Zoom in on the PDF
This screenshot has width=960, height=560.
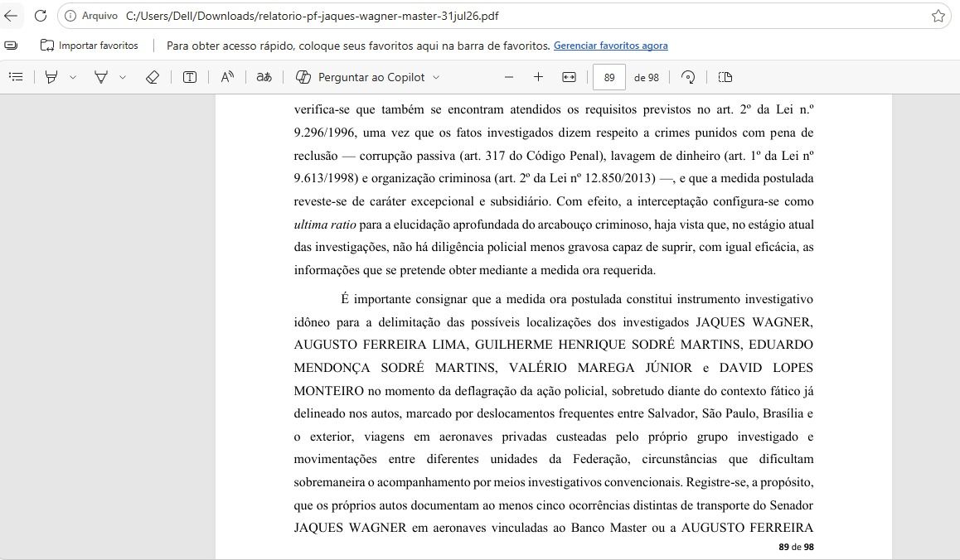tap(538, 77)
